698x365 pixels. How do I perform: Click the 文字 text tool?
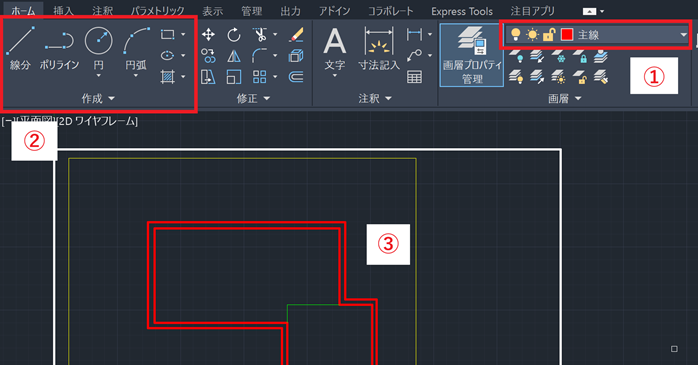tap(335, 48)
